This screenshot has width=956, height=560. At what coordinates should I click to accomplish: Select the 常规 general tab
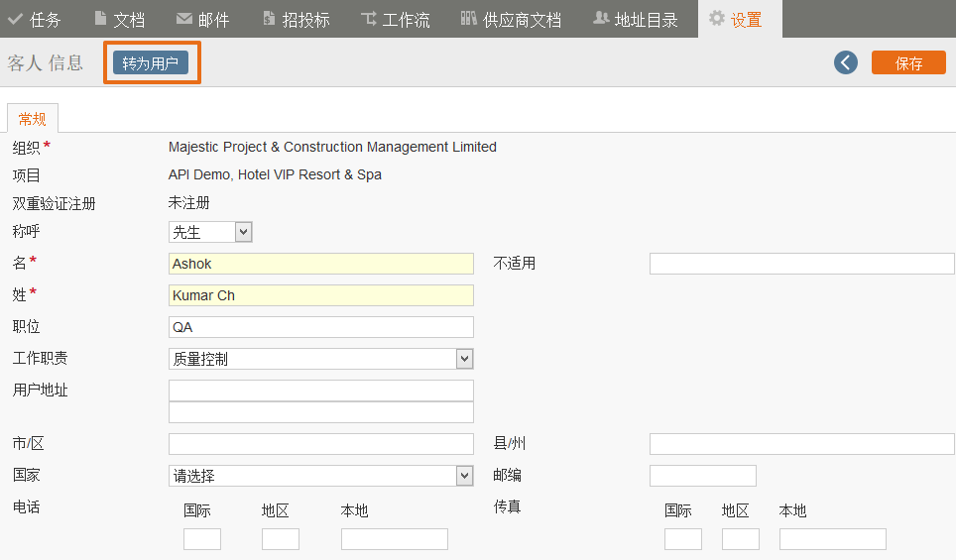(33, 119)
